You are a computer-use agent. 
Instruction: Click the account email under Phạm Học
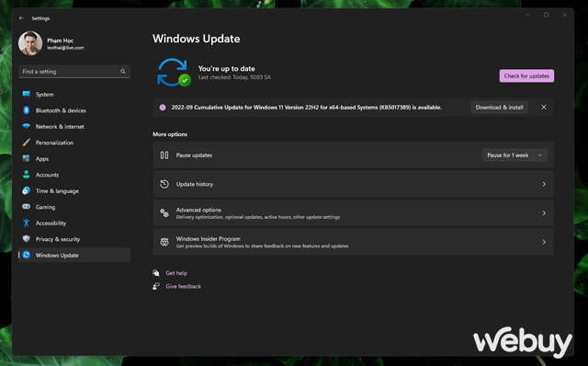coord(65,48)
